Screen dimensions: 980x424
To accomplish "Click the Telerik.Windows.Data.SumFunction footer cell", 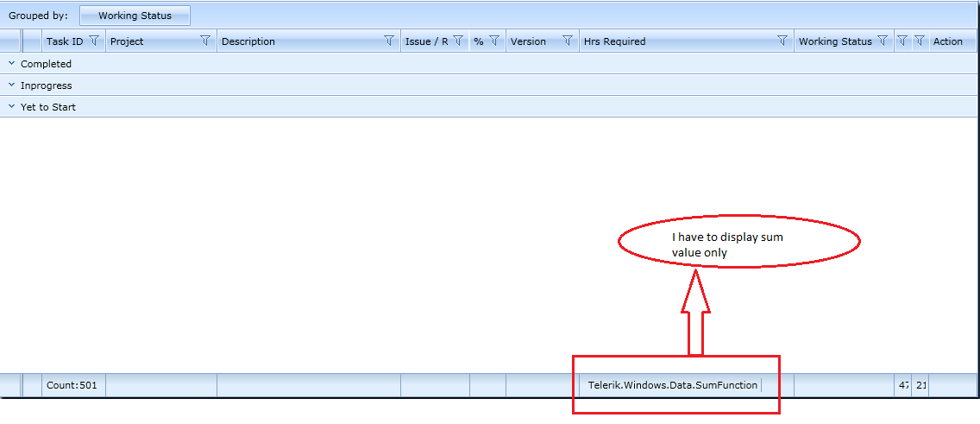I will pyautogui.click(x=673, y=385).
